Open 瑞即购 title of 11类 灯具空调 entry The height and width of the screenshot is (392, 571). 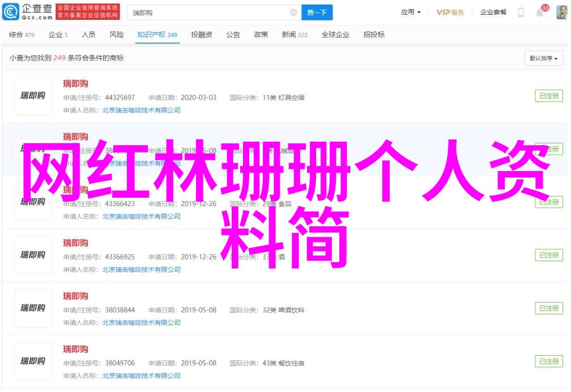click(75, 84)
